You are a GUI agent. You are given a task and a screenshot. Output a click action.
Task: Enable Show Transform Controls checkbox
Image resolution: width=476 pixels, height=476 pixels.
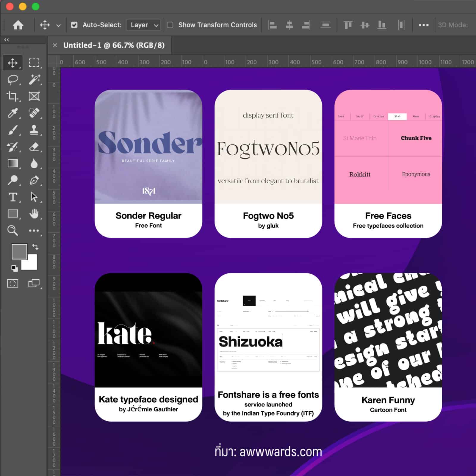click(x=170, y=25)
